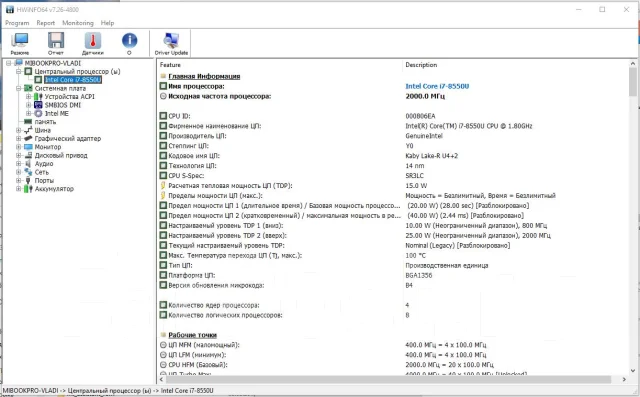Viewport: 640px width, 397px height.
Task: Click the Intel Core i7-8550U description link
Action: 437,86
